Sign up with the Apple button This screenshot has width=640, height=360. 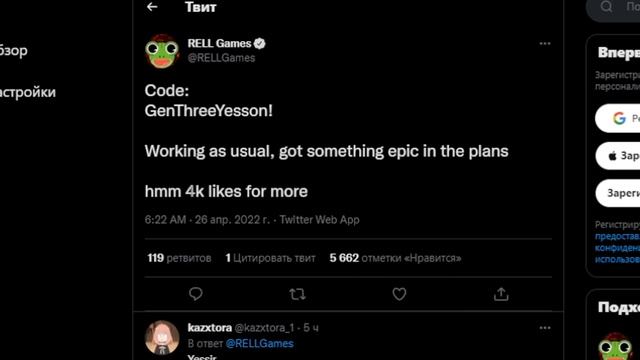click(618, 156)
